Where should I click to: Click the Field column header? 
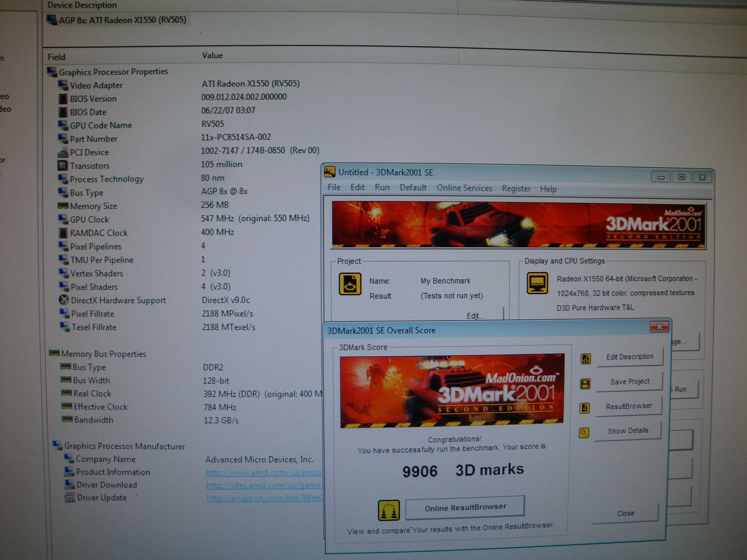click(x=120, y=56)
